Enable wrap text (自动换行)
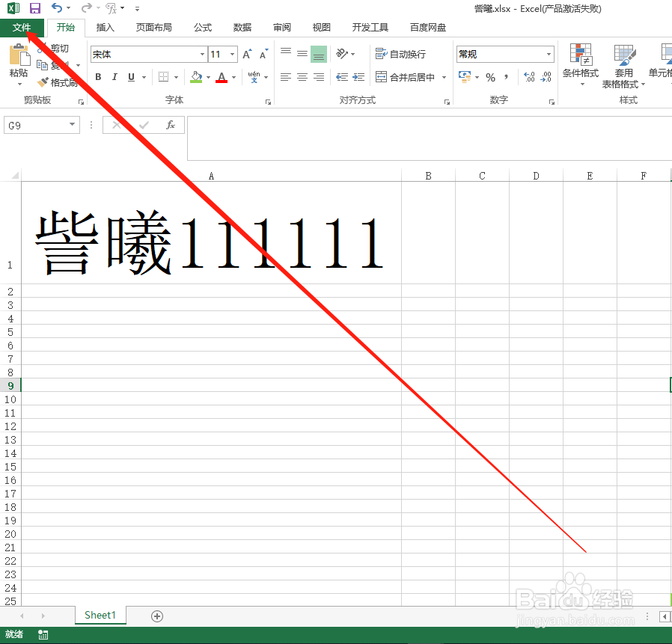The height and width of the screenshot is (644, 672). (x=400, y=53)
